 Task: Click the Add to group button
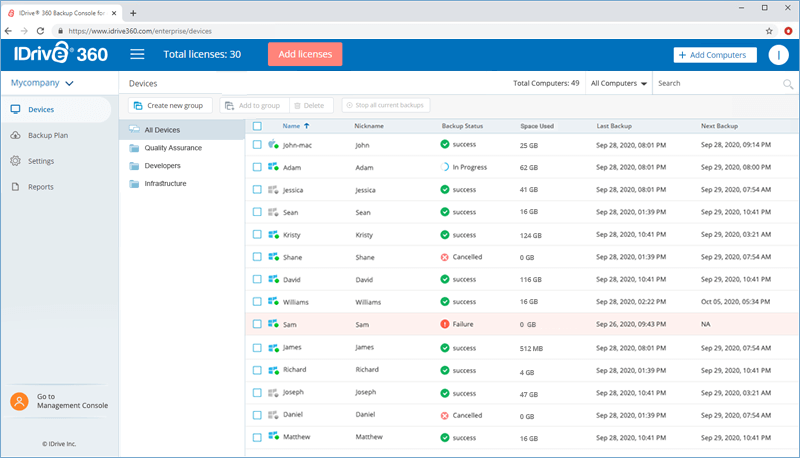(x=254, y=106)
